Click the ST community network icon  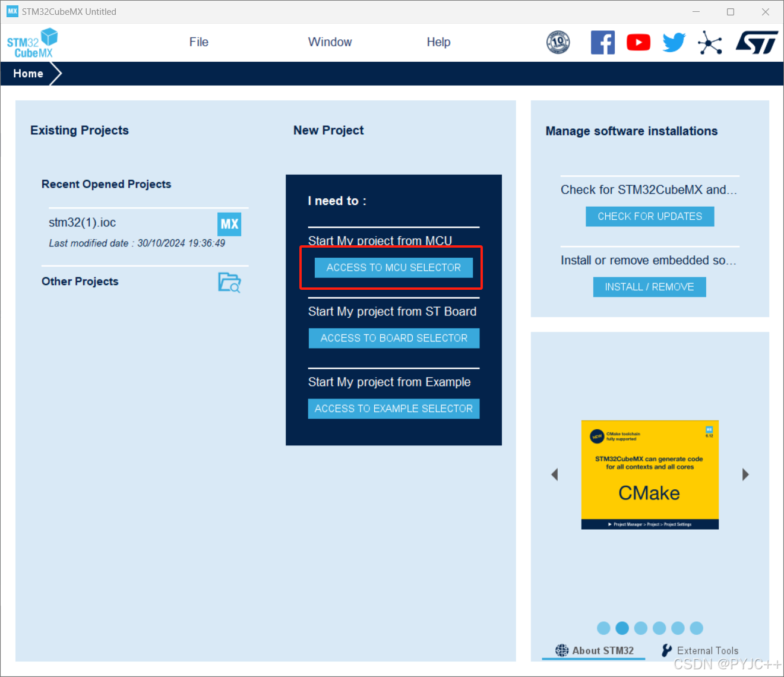coord(710,43)
